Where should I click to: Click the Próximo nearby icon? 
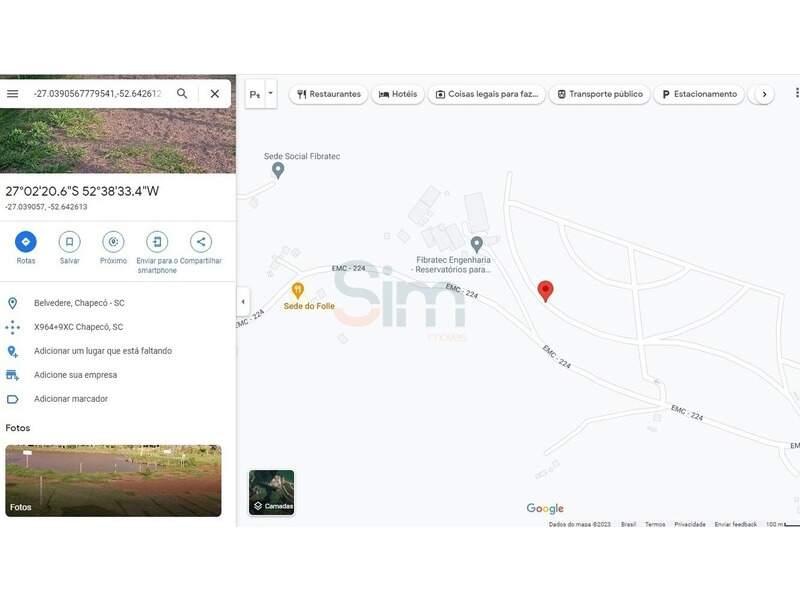(113, 242)
